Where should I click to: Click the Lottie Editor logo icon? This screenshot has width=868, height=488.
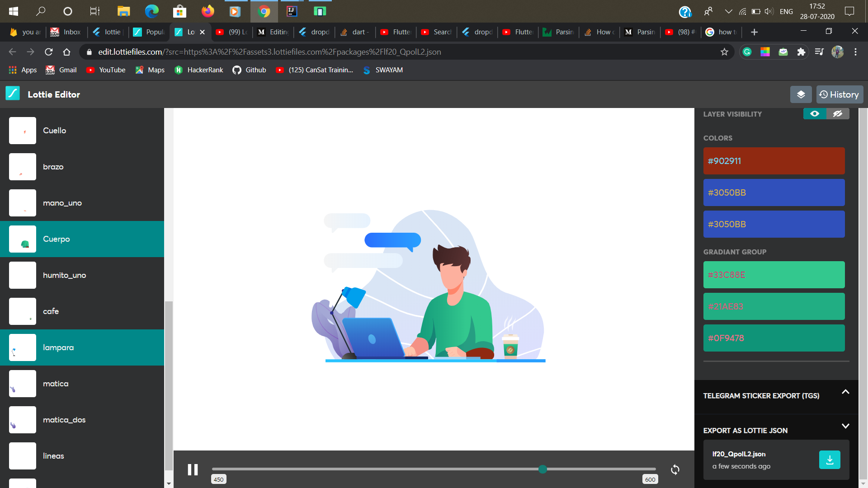pos(12,94)
